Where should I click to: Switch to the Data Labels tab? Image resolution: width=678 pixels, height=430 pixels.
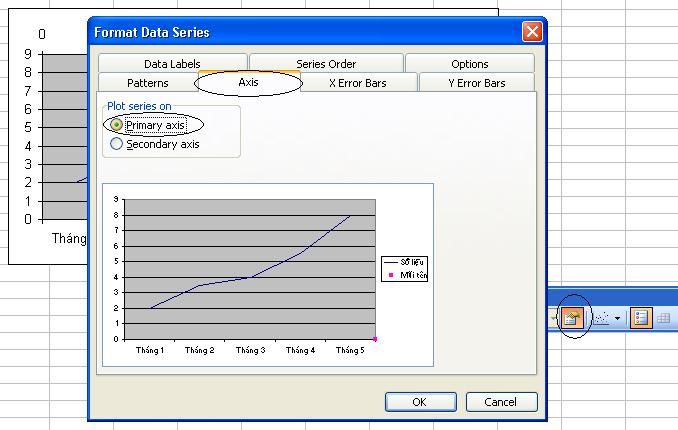click(172, 64)
